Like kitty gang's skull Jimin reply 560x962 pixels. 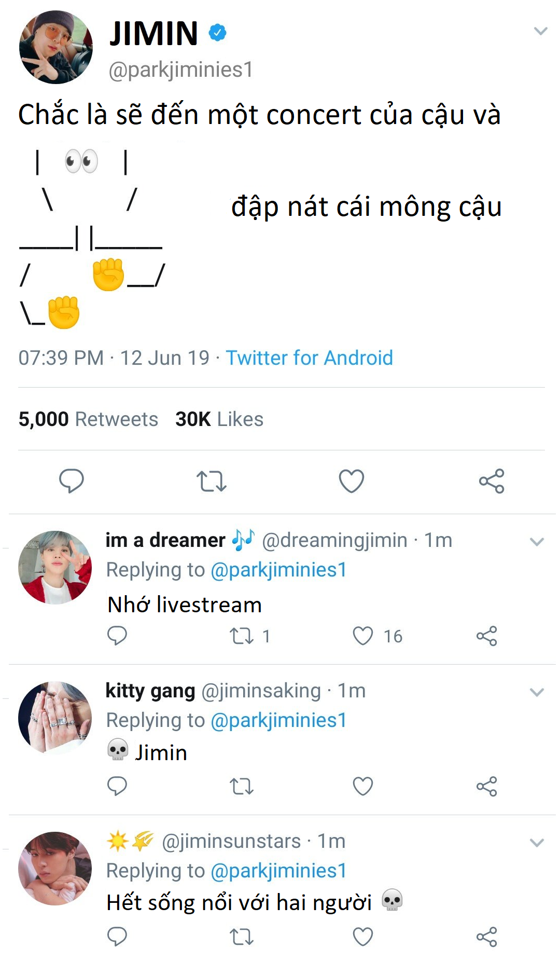(363, 786)
